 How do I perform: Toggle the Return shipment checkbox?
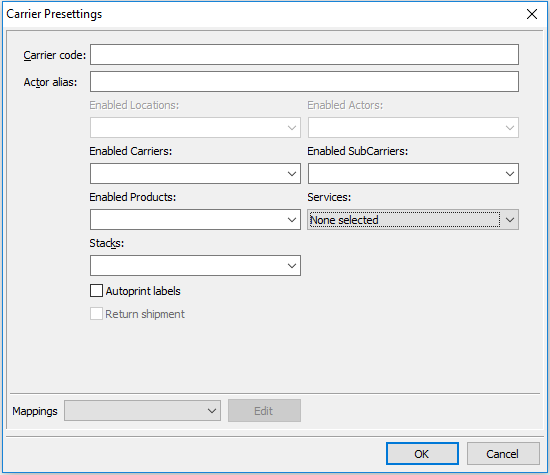(x=96, y=314)
